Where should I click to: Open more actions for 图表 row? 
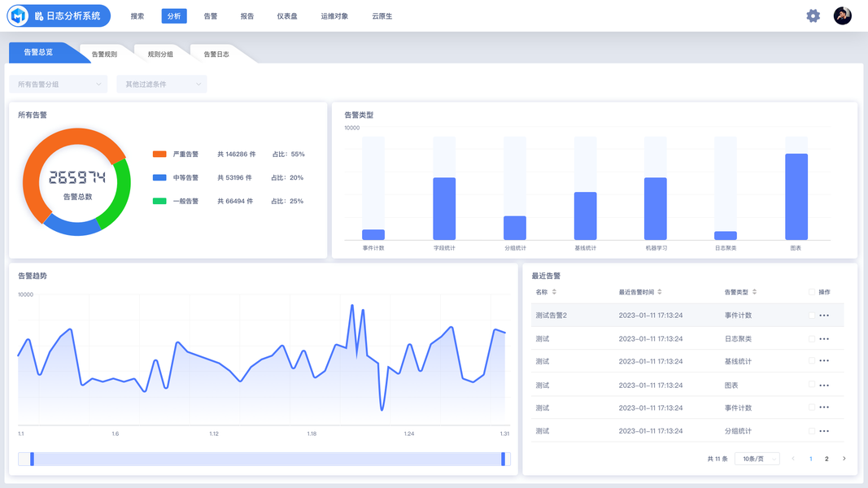coord(824,385)
